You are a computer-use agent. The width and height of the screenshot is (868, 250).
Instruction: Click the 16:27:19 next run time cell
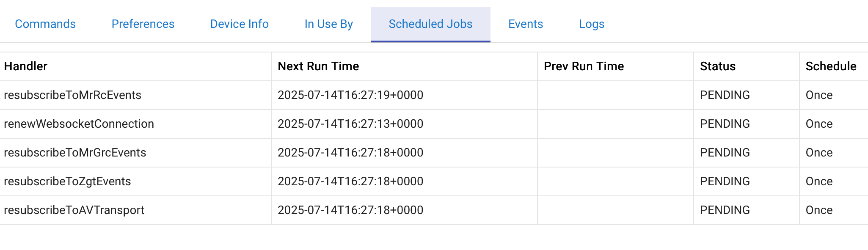click(x=350, y=95)
